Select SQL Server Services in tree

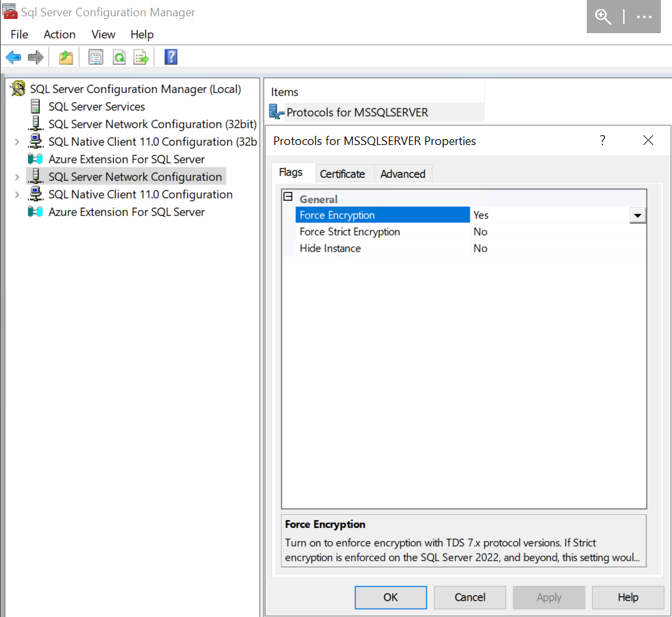pyautogui.click(x=96, y=106)
